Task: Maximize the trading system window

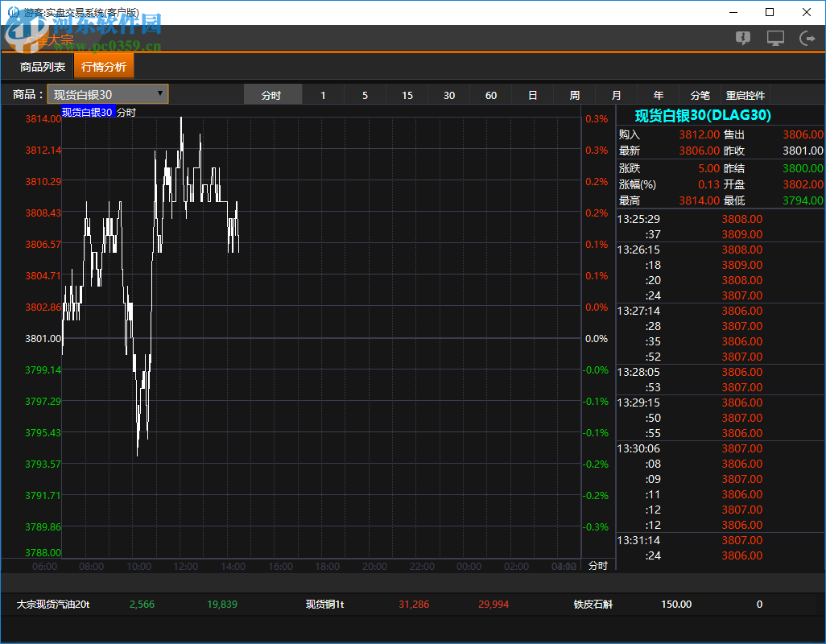Action: (x=770, y=12)
